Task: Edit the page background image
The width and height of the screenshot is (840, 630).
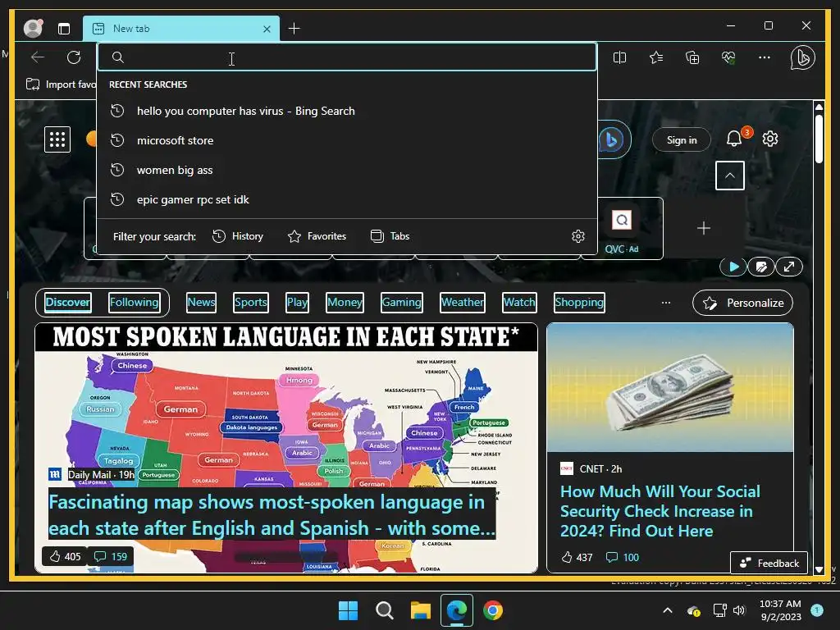Action: (x=761, y=267)
